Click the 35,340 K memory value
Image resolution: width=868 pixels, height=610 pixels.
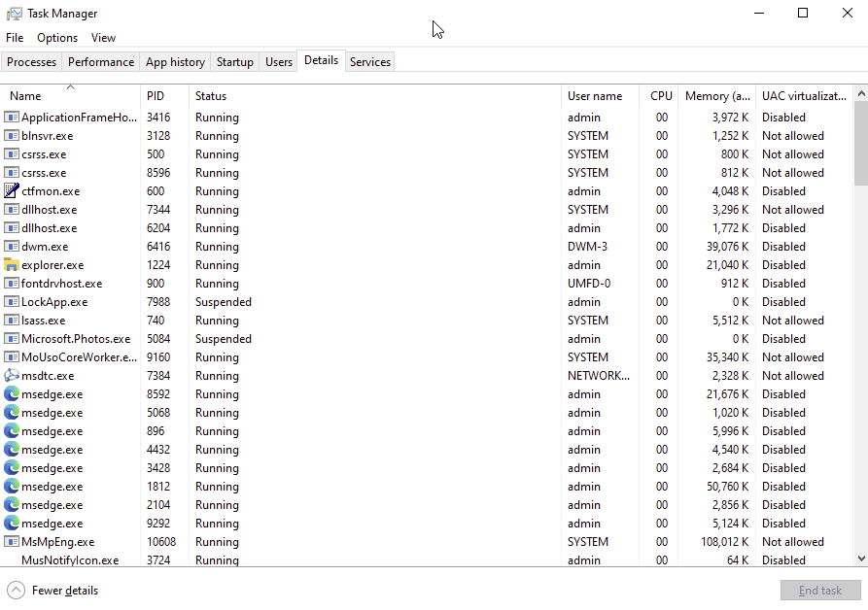pos(727,357)
